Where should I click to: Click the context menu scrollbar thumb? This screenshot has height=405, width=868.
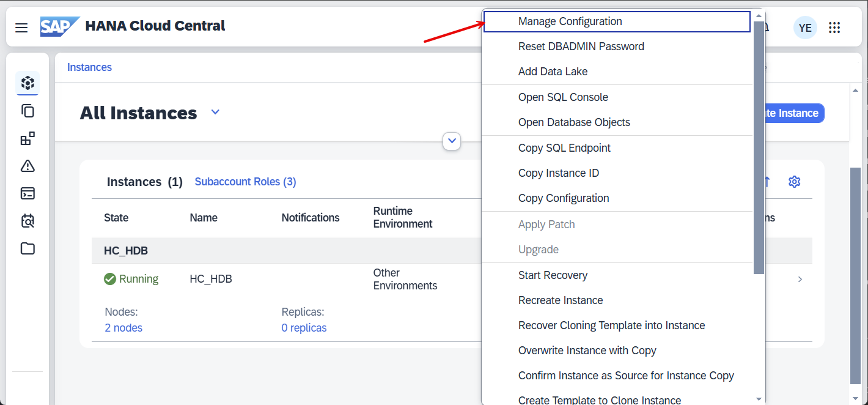pos(759,147)
